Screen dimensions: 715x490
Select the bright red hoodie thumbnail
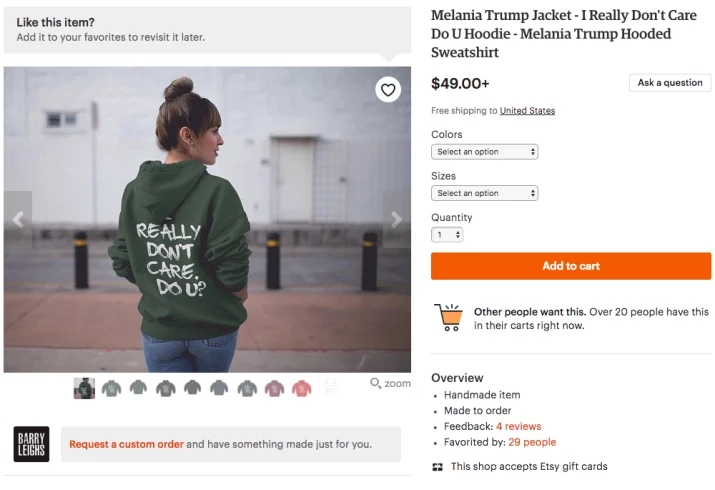(x=301, y=388)
